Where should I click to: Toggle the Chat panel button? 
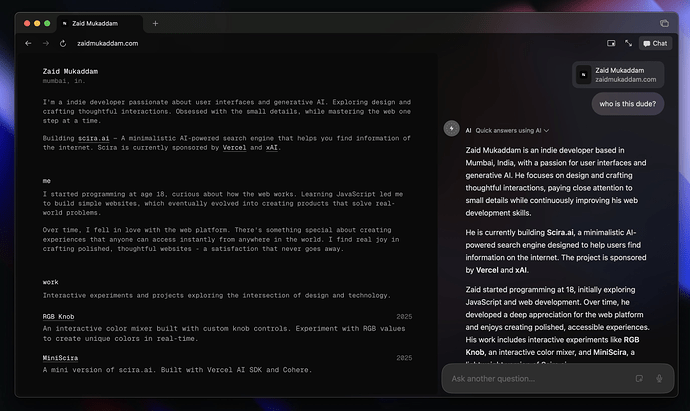coord(655,43)
